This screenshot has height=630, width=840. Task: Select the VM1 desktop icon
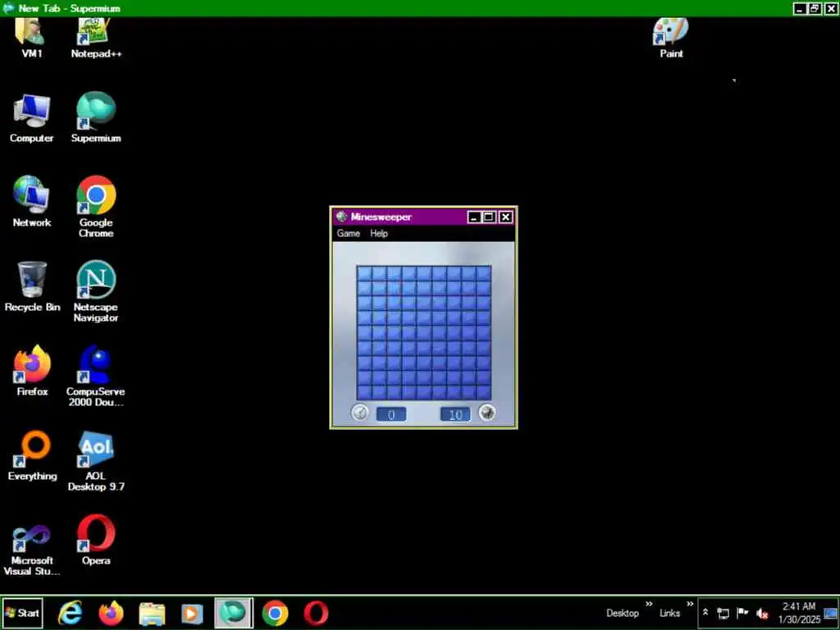(x=32, y=38)
